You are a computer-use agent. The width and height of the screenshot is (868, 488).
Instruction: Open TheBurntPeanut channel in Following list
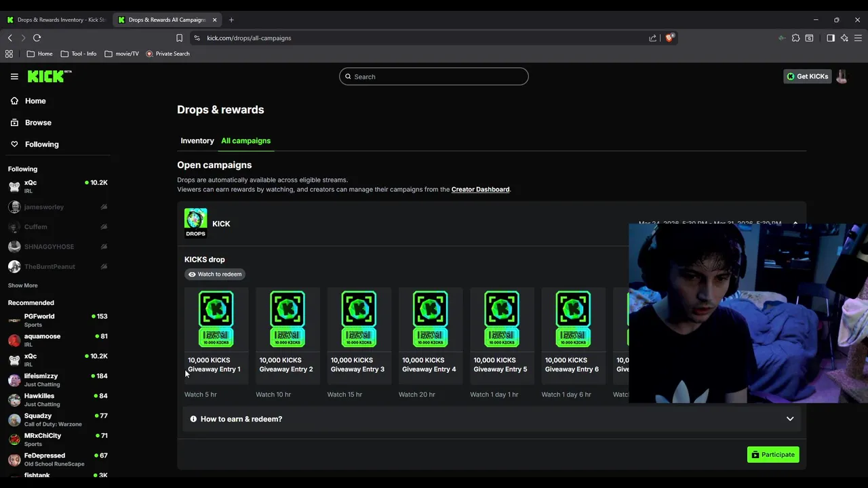coord(58,266)
